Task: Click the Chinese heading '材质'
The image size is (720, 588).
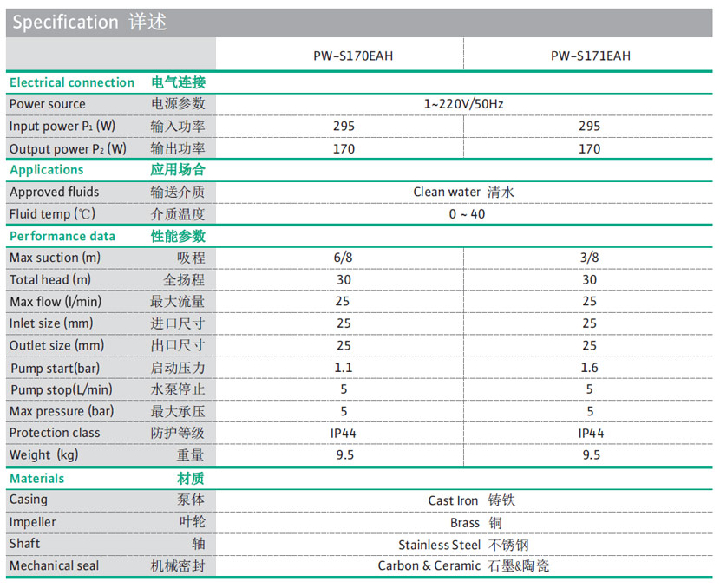Action: tap(191, 479)
